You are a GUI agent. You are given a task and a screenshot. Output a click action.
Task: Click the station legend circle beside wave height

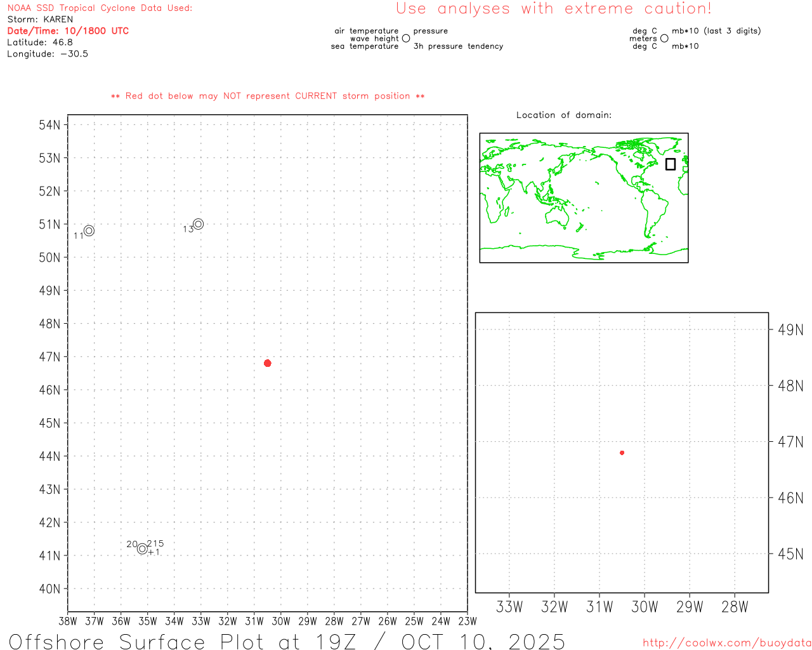pos(406,38)
